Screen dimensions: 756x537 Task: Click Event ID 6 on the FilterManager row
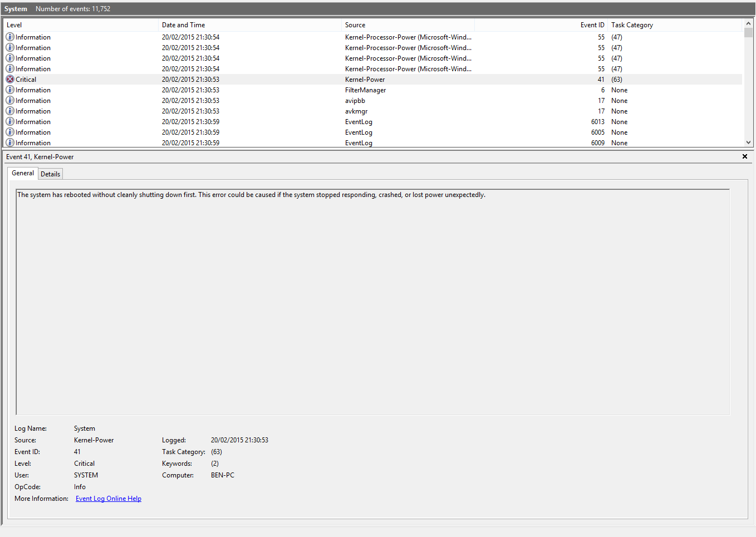click(603, 90)
